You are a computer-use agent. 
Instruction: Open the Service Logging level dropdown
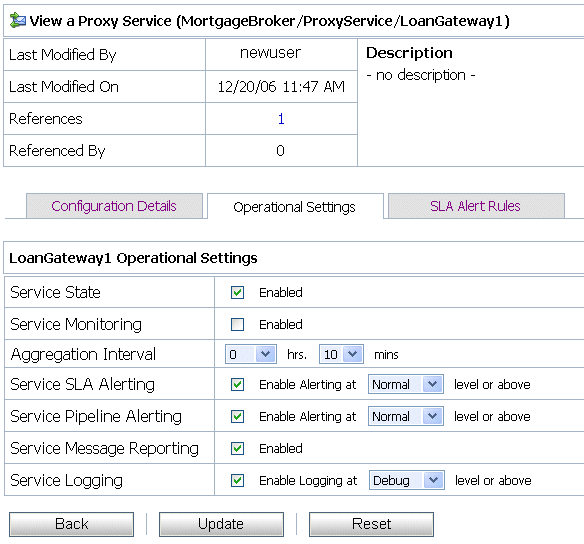click(407, 480)
